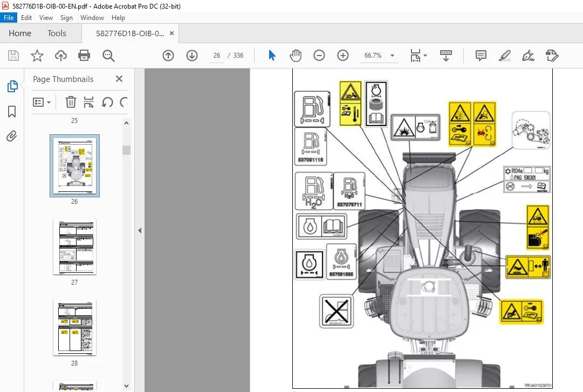Click the thumbnails scrollbar thumb
The image size is (583, 392).
click(126, 150)
